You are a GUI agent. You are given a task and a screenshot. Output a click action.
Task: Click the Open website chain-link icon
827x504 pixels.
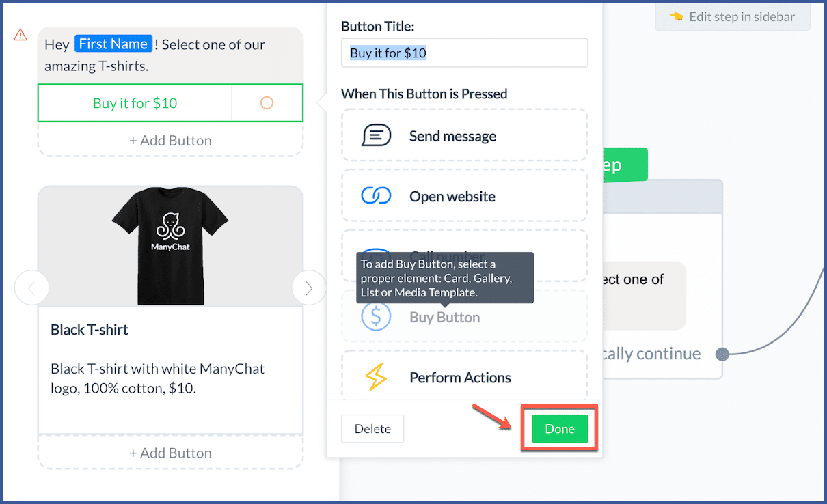point(377,196)
